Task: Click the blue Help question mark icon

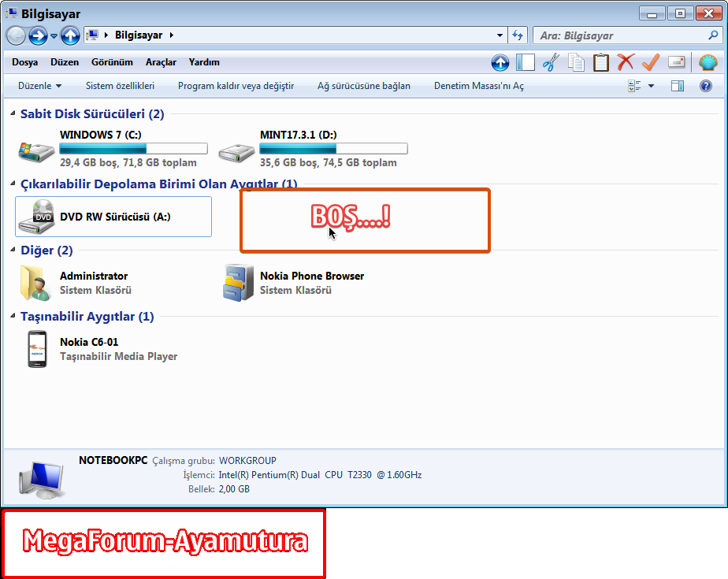Action: (x=706, y=86)
